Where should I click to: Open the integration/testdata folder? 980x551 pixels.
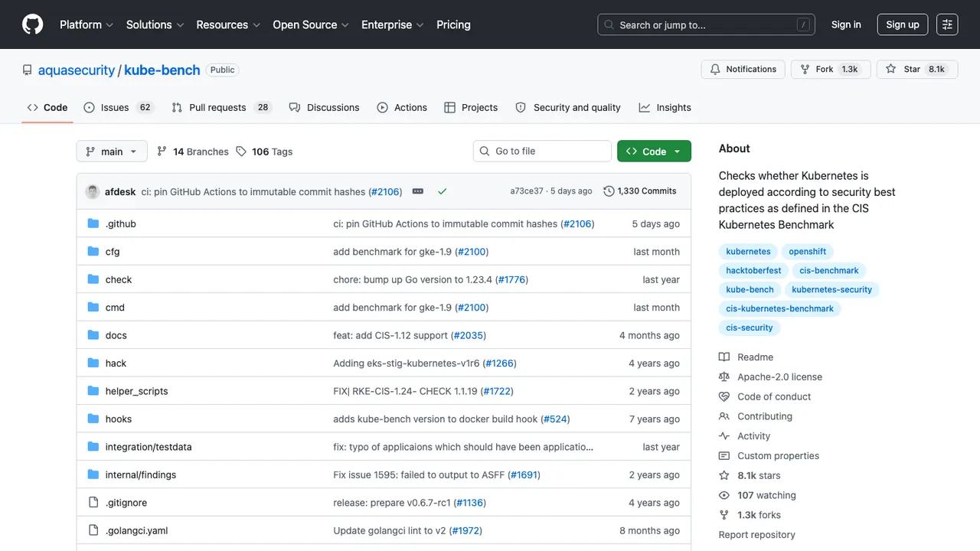pos(149,447)
